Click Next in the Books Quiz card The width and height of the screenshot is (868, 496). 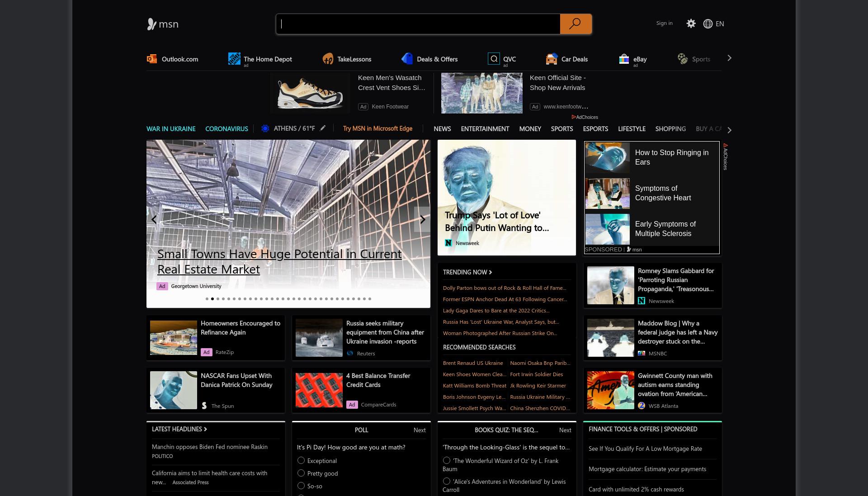click(565, 430)
